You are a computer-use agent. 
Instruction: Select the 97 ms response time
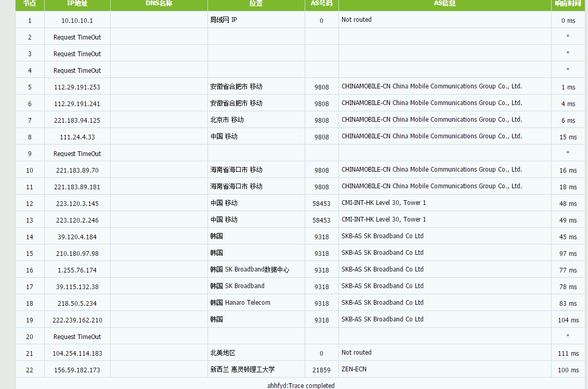568,254
